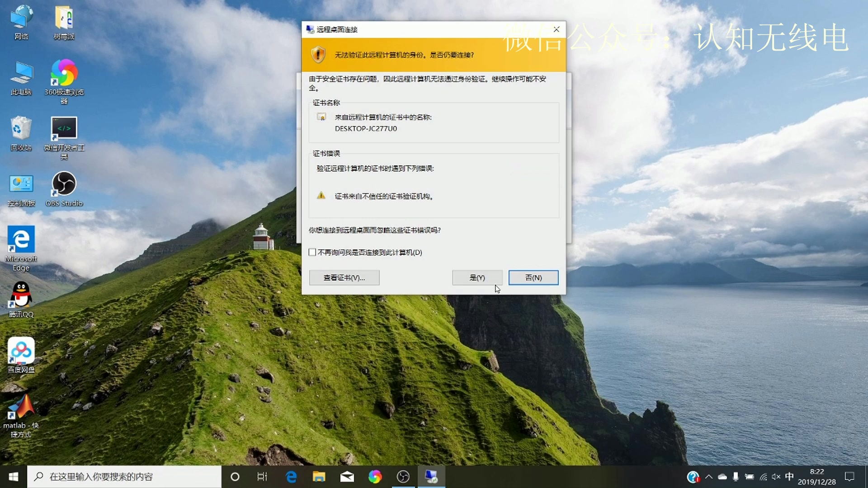This screenshot has width=868, height=488.
Task: Open Baidu Netdisk desktop icon
Action: tap(21, 351)
